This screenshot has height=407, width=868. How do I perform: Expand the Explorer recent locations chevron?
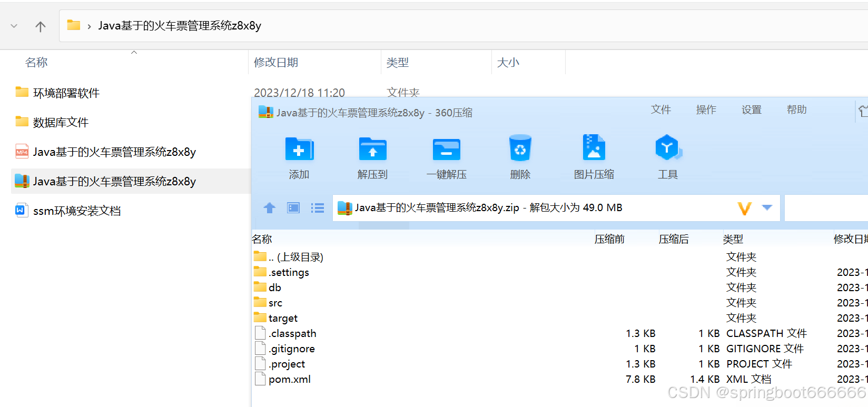pyautogui.click(x=14, y=26)
